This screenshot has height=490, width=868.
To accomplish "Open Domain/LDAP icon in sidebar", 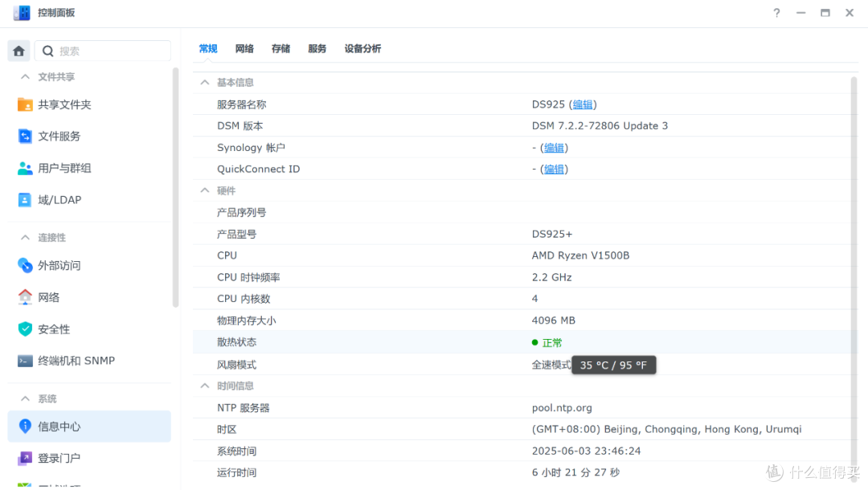I will pos(25,200).
